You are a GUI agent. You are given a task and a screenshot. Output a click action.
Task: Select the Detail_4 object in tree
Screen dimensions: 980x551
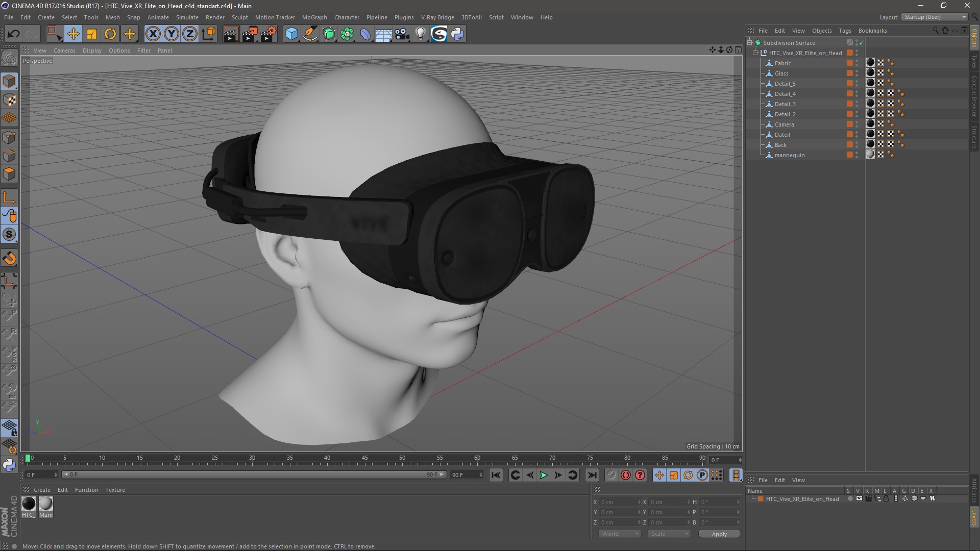[785, 94]
